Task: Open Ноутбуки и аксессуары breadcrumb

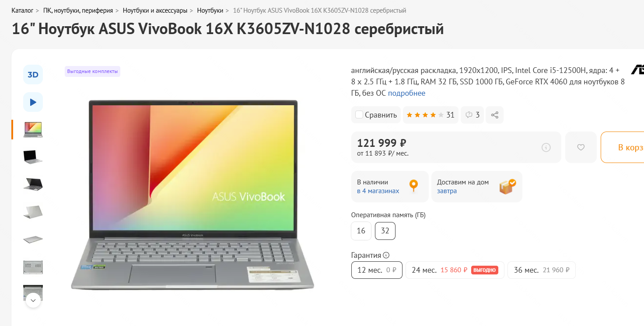Action: tap(155, 10)
